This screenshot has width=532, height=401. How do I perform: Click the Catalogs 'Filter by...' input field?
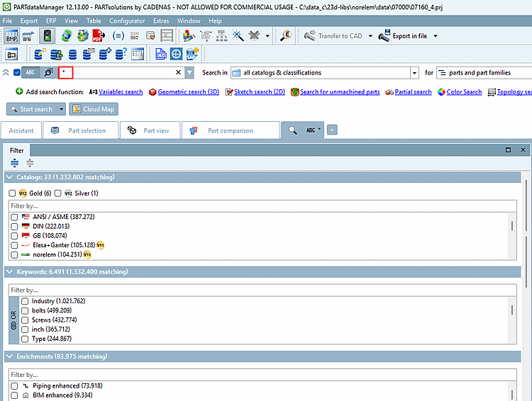click(262, 206)
